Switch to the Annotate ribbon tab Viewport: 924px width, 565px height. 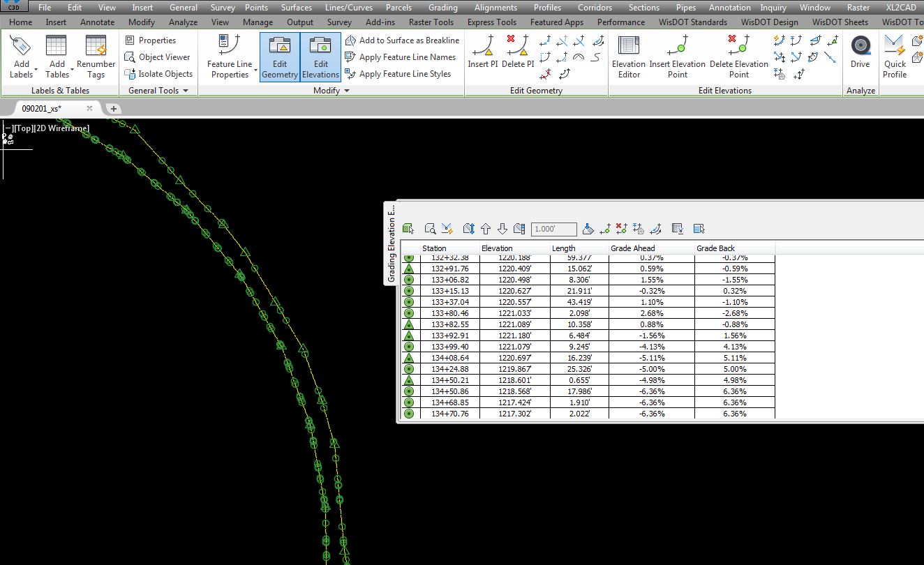click(x=97, y=22)
